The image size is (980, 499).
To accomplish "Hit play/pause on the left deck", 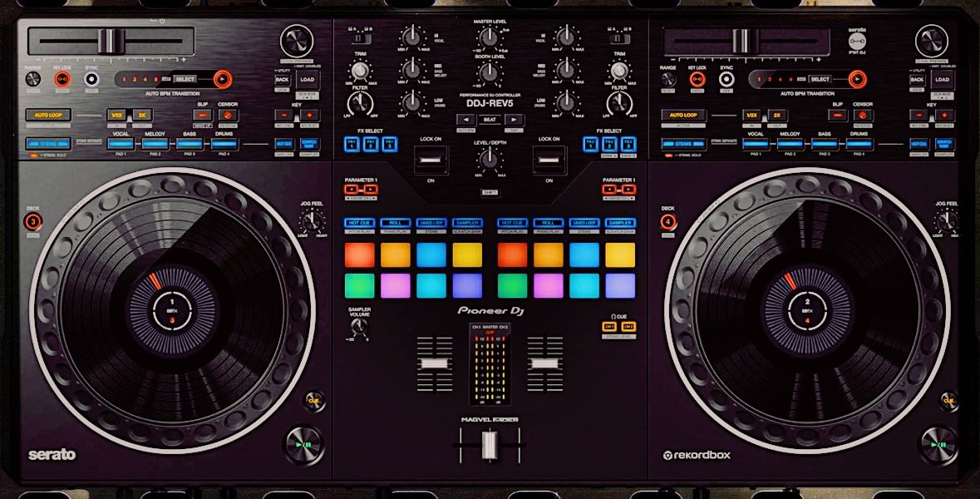I will click(303, 445).
